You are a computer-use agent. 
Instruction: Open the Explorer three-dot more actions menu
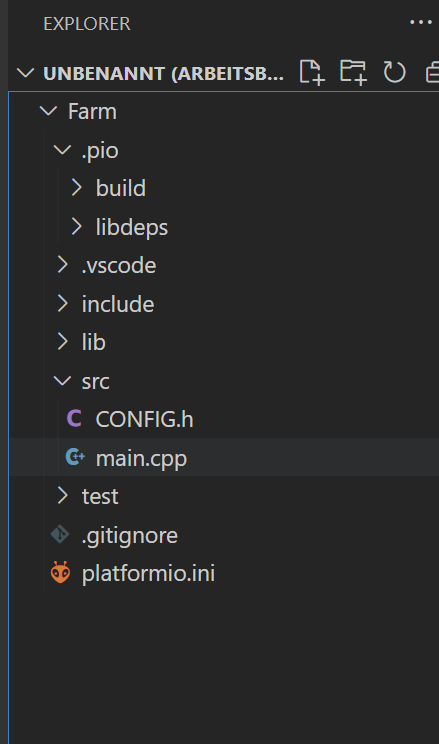[x=421, y=22]
